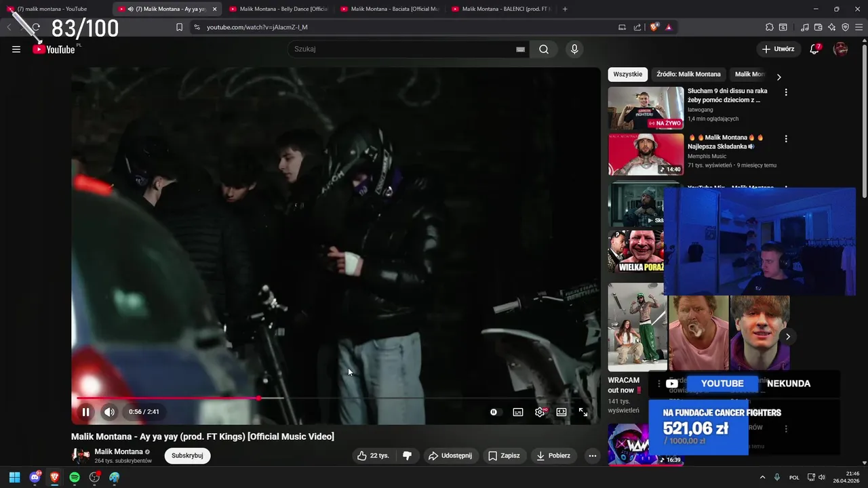Click the Pobierz download button
This screenshot has width=868, height=488.
pos(553,455)
